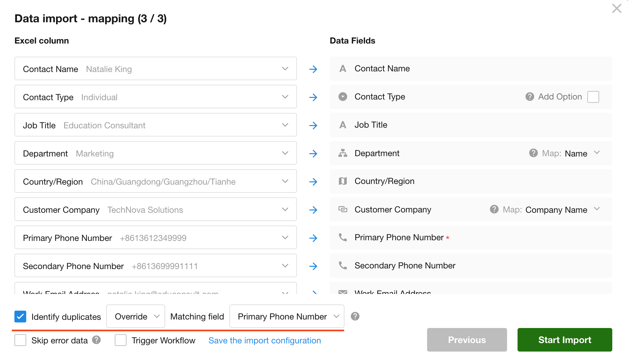Expand Matching field Primary Phone Number dropdown
628x364 pixels.
coord(287,316)
